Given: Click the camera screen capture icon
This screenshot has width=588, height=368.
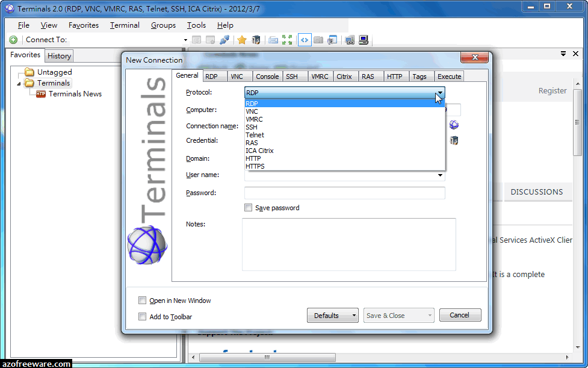Looking at the screenshot, I should pos(318,40).
